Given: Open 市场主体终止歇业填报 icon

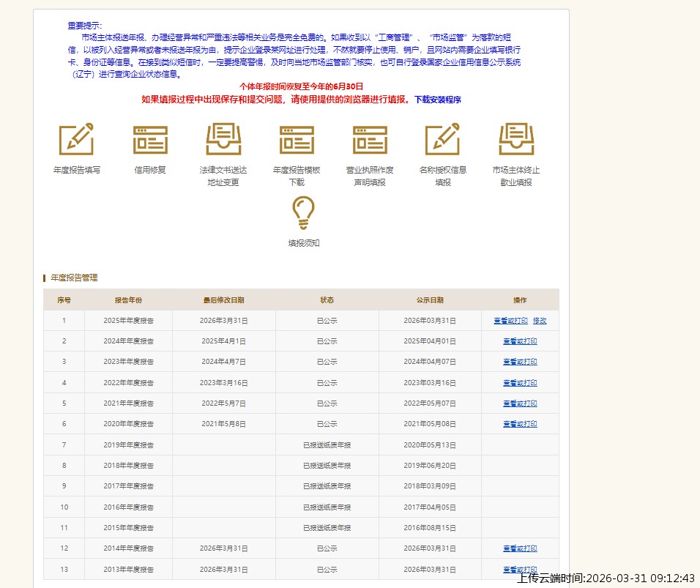Looking at the screenshot, I should coord(516,139).
